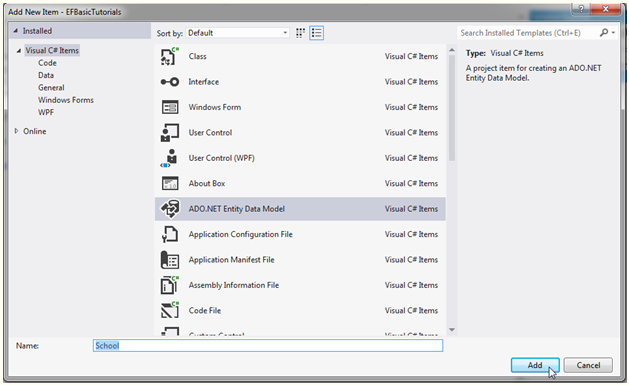629x385 pixels.
Task: Click the 'User Control (WPF)' name
Action: 221,158
